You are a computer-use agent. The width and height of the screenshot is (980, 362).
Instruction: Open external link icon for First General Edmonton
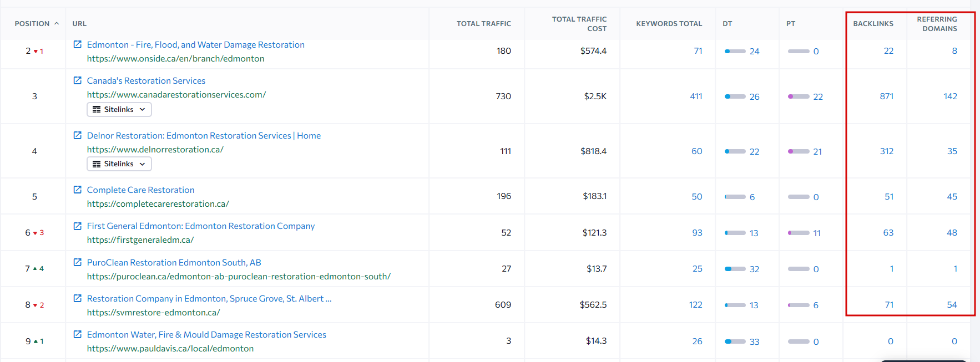click(x=78, y=226)
